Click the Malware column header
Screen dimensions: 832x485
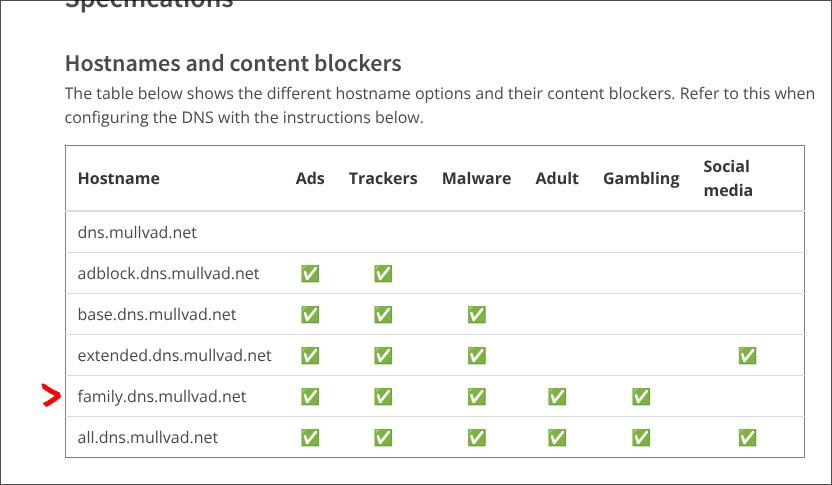point(476,178)
